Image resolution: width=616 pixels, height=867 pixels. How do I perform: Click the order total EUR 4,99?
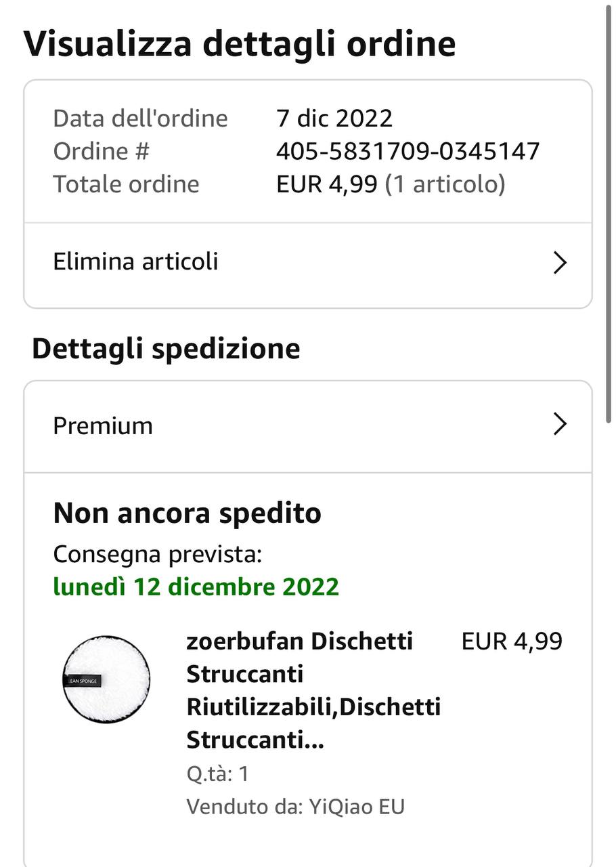326,184
